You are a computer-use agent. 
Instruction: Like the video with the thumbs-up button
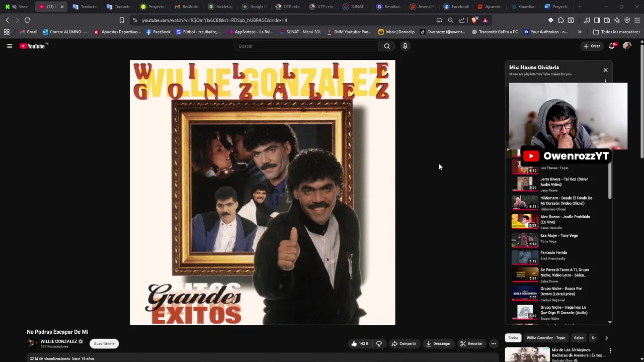coord(360,343)
